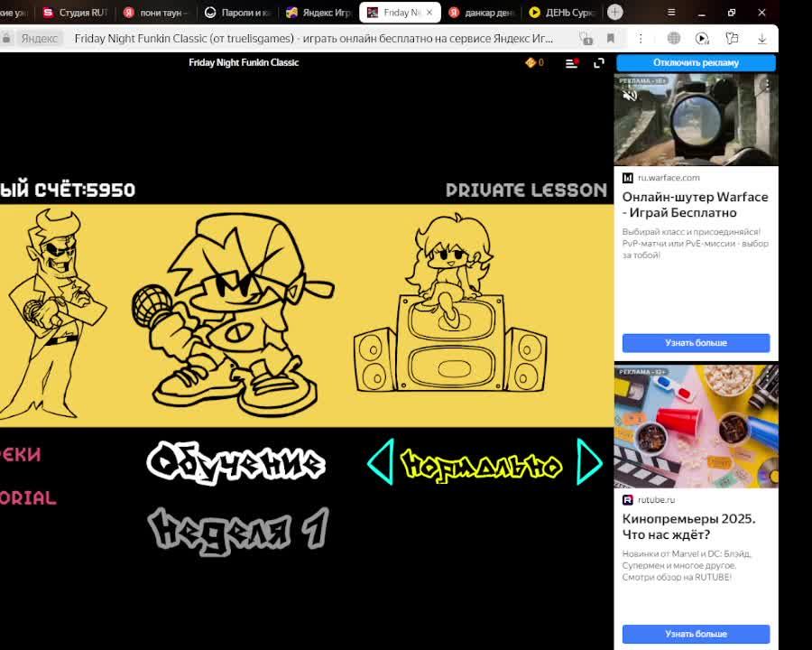Open the данкар день tab
Image resolution: width=812 pixels, height=650 pixels.
(x=481, y=13)
